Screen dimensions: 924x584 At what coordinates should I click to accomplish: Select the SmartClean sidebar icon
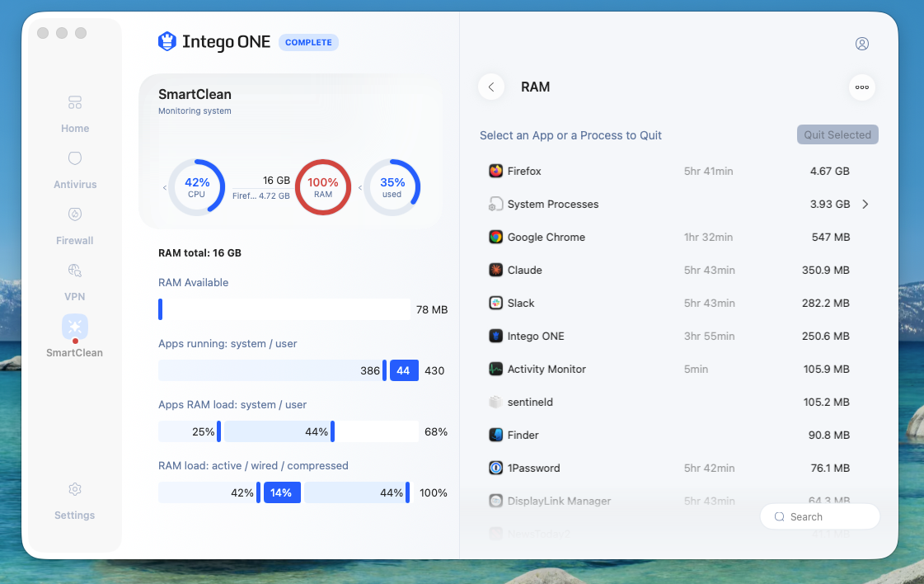pyautogui.click(x=75, y=327)
